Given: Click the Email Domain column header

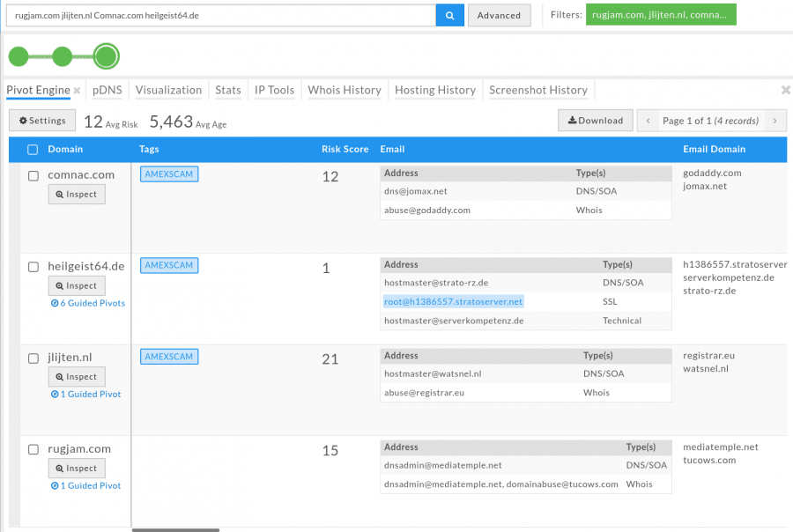Looking at the screenshot, I should pos(714,149).
